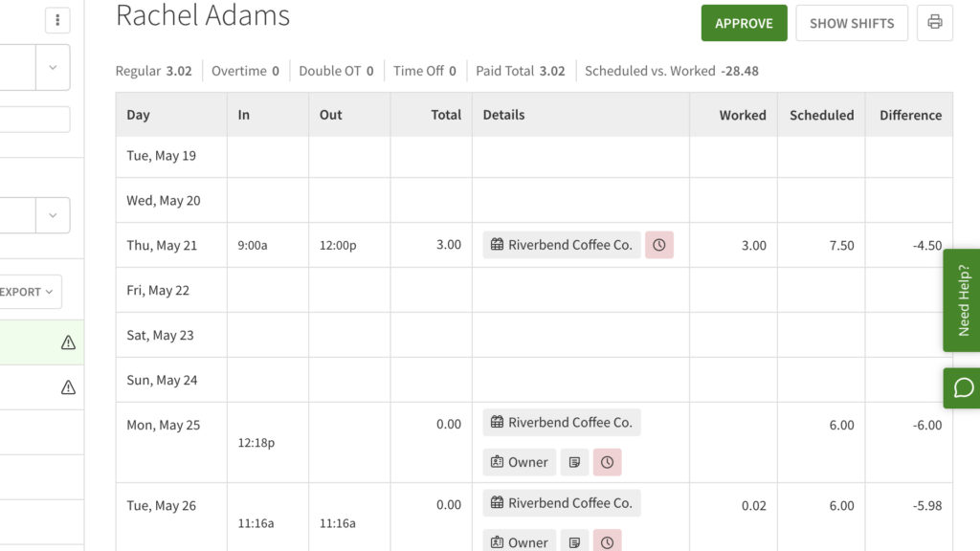Click the -5.98 difference value
This screenshot has height=551, width=980.
click(926, 506)
